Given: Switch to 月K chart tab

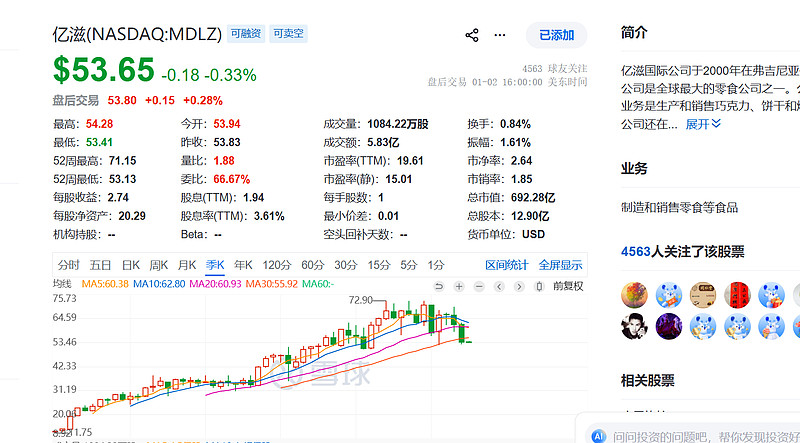Looking at the screenshot, I should point(187,265).
